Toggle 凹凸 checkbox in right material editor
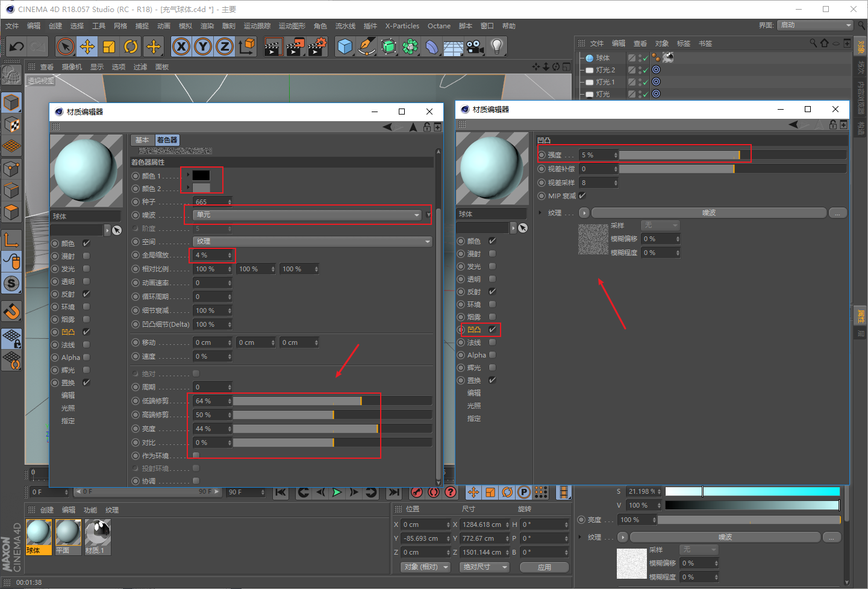868x589 pixels. 492,330
